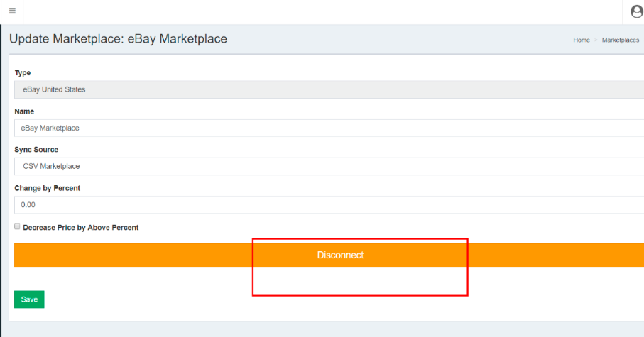The width and height of the screenshot is (644, 337).
Task: Tick the Decrease Price by Above Percent checkbox
Action: point(17,226)
